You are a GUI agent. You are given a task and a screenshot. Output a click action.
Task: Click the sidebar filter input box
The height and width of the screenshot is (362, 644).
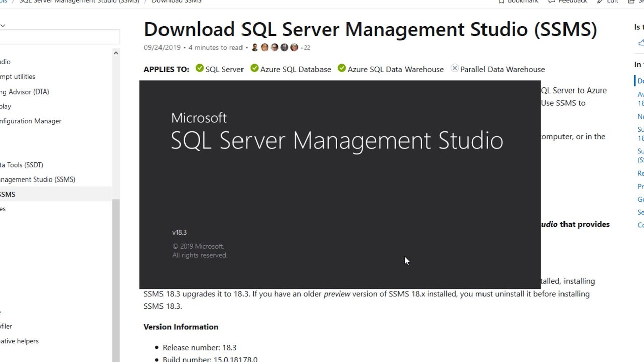60,36
